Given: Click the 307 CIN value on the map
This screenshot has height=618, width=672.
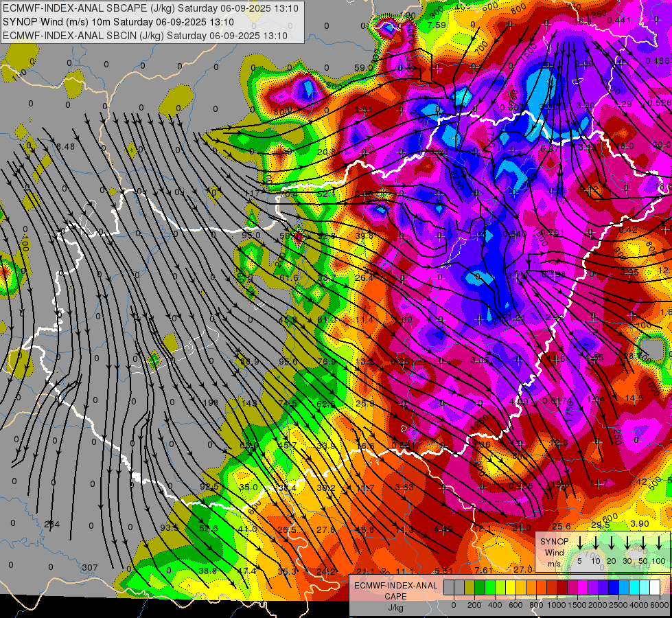Looking at the screenshot, I should (90, 567).
